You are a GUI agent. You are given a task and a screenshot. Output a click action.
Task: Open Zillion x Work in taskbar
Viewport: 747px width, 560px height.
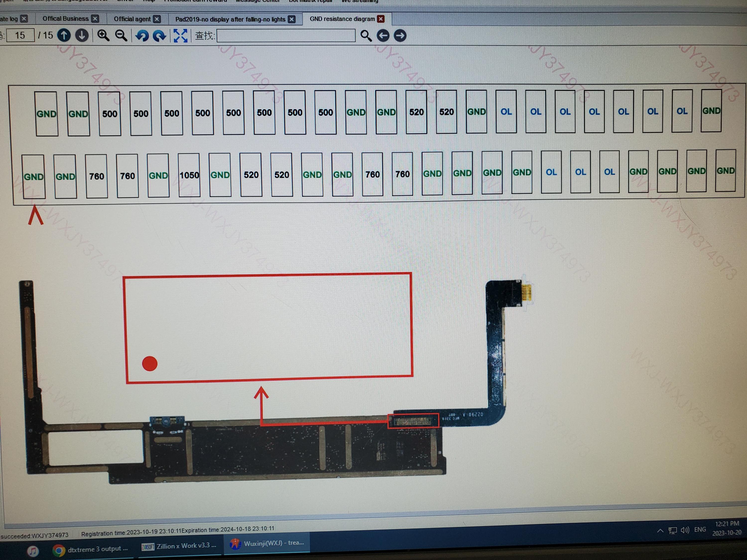point(179,546)
